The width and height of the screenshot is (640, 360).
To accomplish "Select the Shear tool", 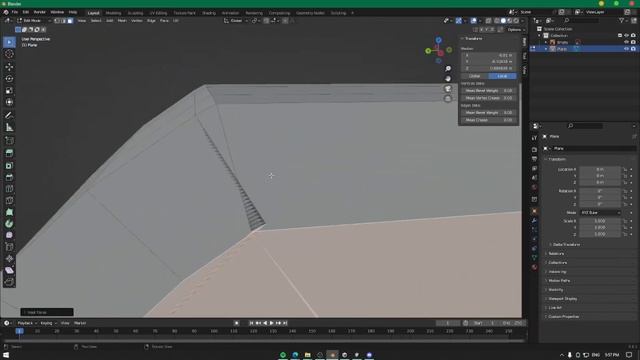I will pyautogui.click(x=9, y=270).
